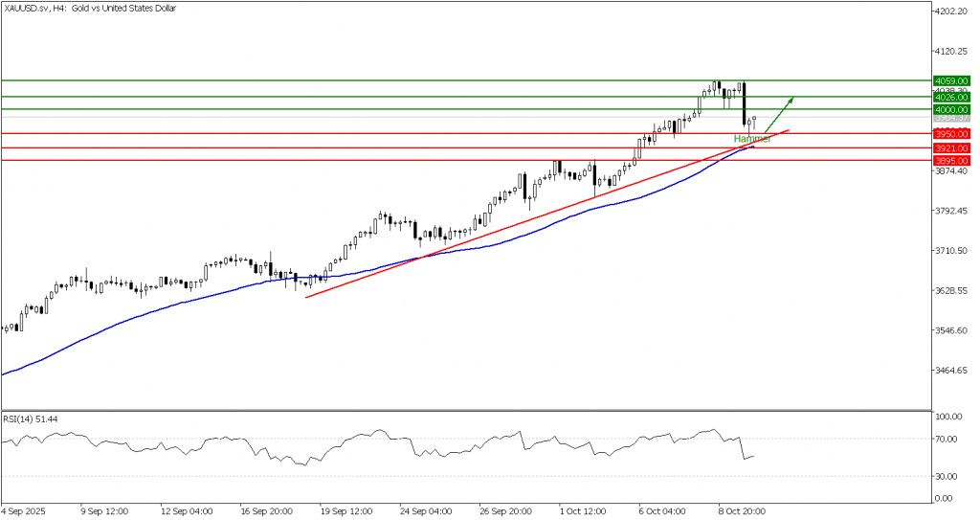Click the green 4059.00 resistance price label

pos(951,81)
